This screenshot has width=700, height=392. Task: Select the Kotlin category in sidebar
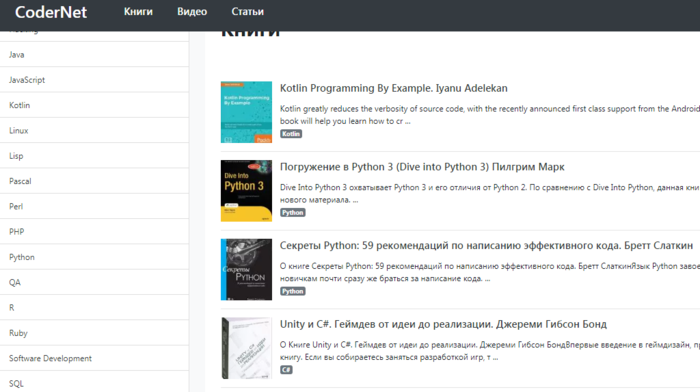[x=94, y=105]
